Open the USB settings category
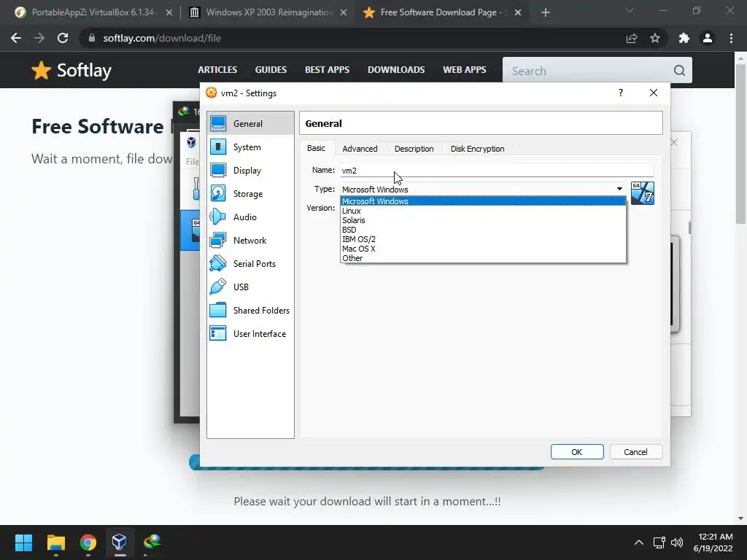 [x=250, y=287]
